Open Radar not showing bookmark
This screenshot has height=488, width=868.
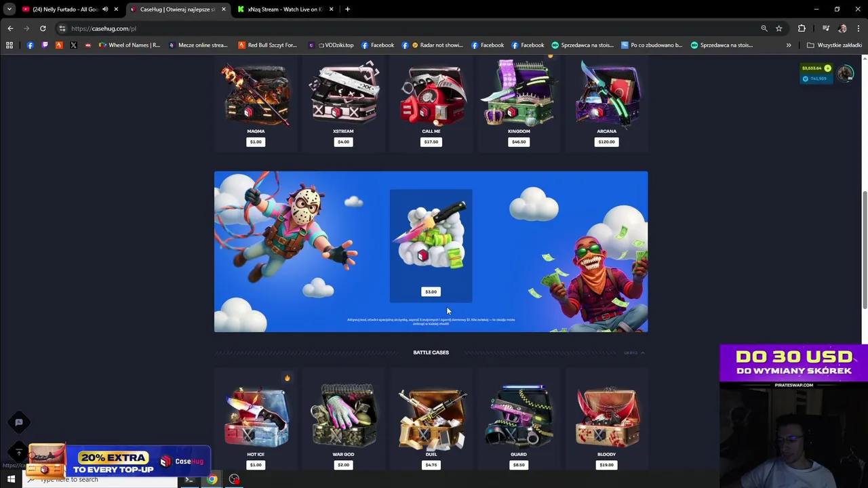[x=432, y=45]
